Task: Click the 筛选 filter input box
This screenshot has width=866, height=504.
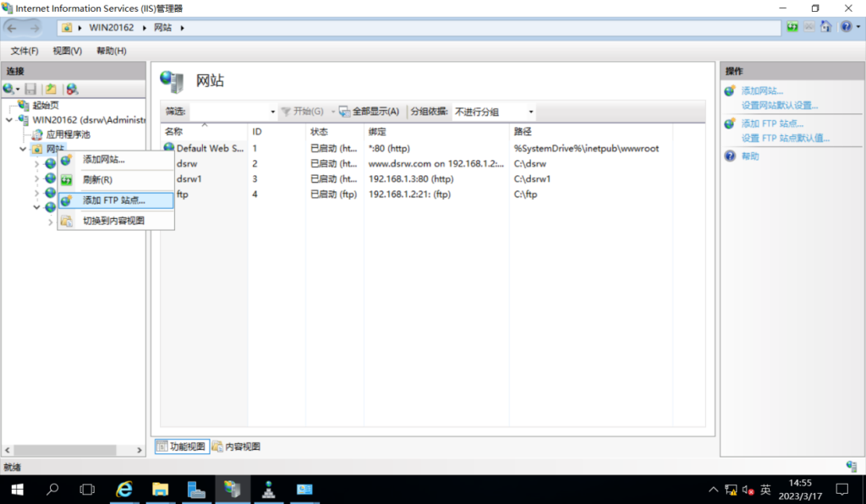Action: click(229, 112)
